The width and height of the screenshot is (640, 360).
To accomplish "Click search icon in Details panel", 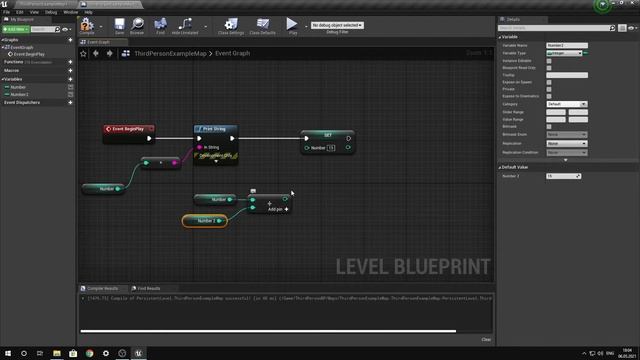I will tap(612, 28).
